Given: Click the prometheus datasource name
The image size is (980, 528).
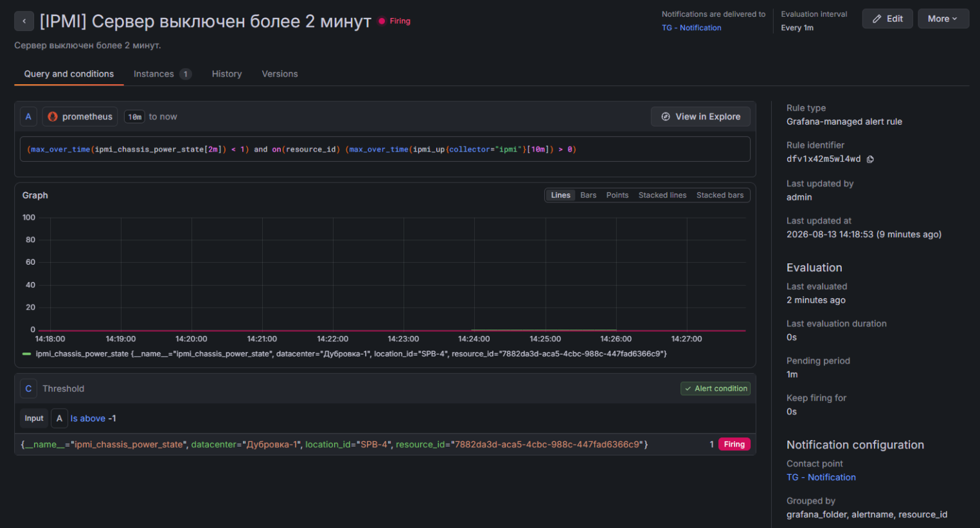Looking at the screenshot, I should pos(87,116).
